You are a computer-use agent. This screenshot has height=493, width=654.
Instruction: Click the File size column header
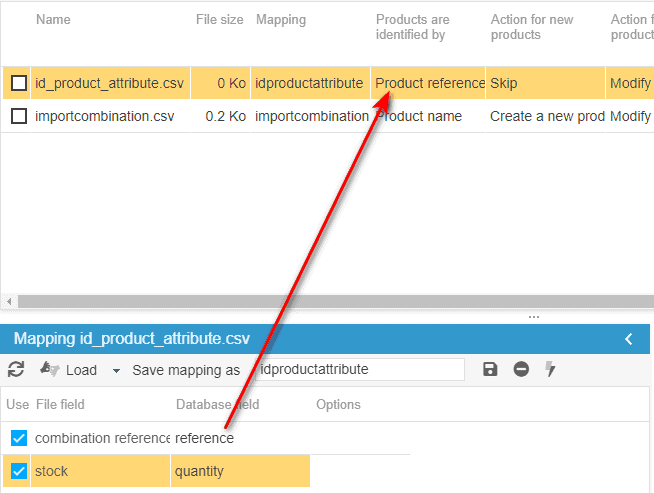pyautogui.click(x=219, y=20)
